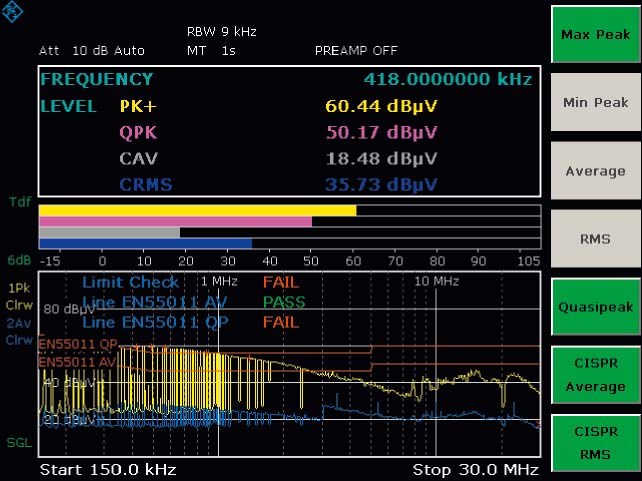
Task: Click the Line EN55011 QP FAIL result
Action: pyautogui.click(x=281, y=322)
